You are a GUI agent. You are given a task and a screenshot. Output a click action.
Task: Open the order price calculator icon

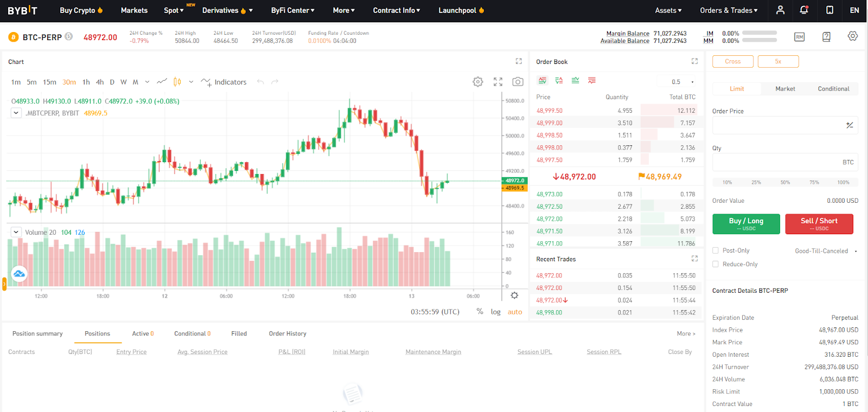tap(850, 125)
